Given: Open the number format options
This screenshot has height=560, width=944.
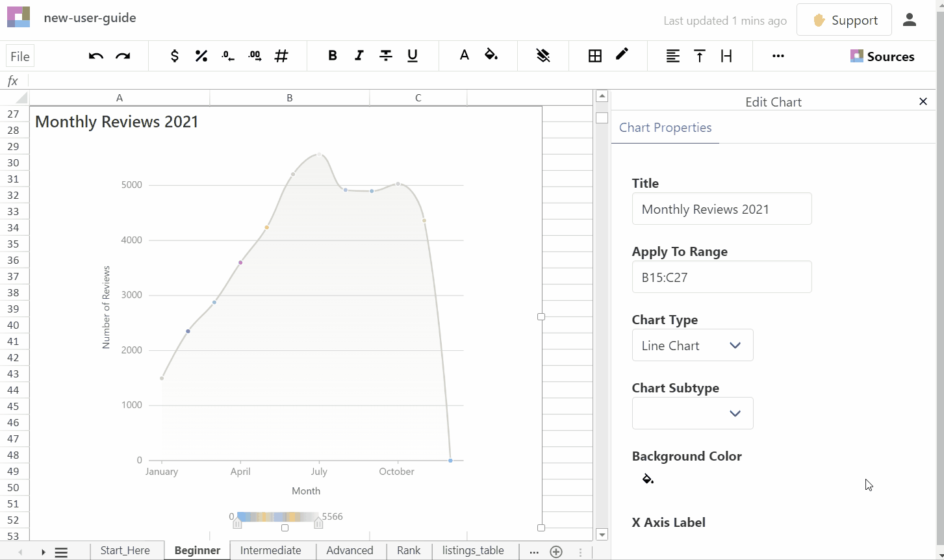Looking at the screenshot, I should (x=281, y=56).
